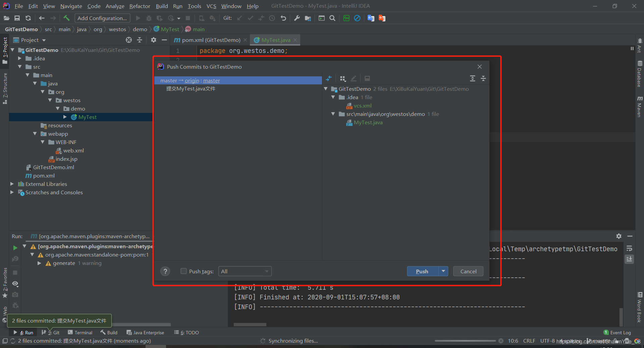
Task: Click Add Configuration... button
Action: [x=102, y=18]
